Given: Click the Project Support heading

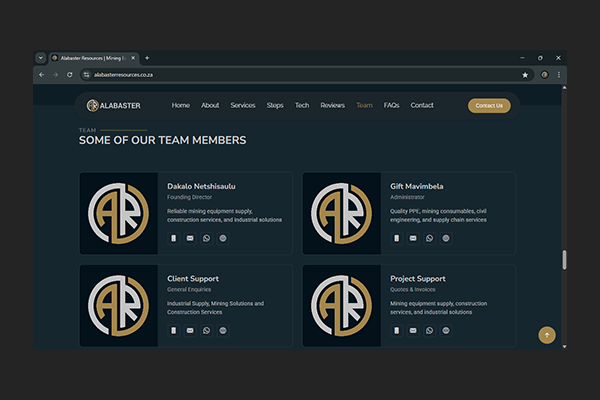Looking at the screenshot, I should (418, 279).
